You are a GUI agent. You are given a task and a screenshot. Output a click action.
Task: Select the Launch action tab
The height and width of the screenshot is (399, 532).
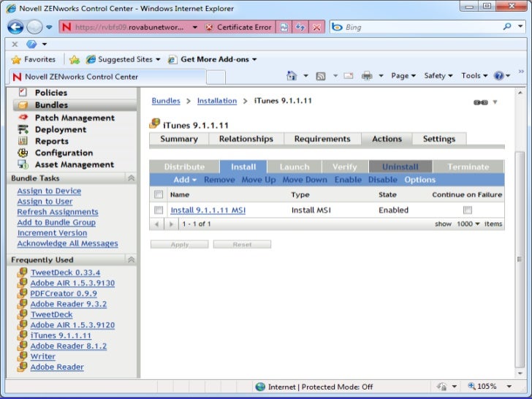click(294, 167)
